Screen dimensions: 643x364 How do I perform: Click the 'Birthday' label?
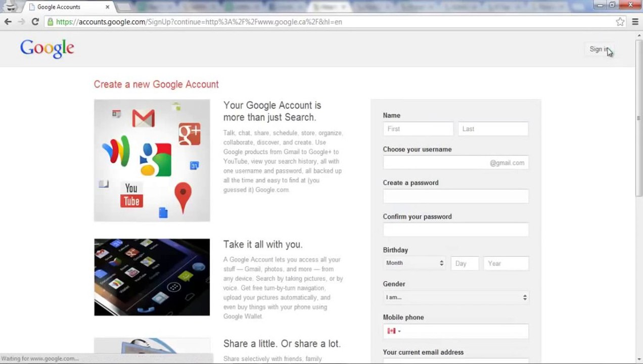point(395,250)
